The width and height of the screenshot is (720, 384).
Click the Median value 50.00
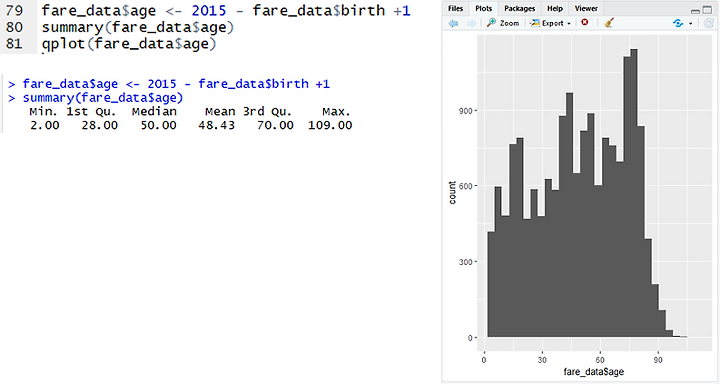[x=158, y=125]
